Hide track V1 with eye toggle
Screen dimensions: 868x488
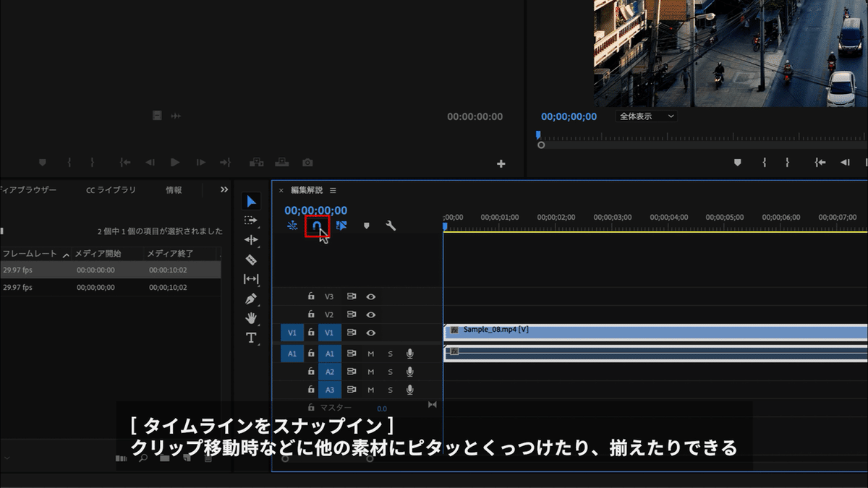click(370, 333)
